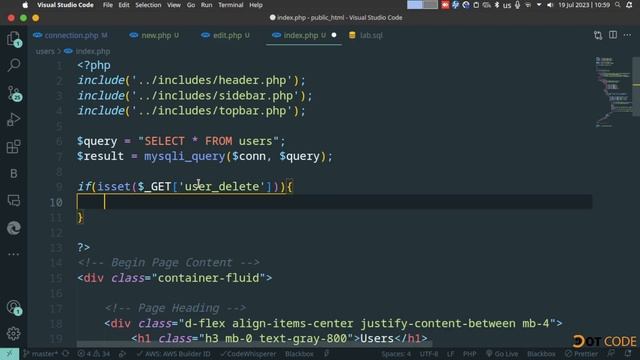Open the View menu
This screenshot has height=360, width=640.
pos(174,5)
